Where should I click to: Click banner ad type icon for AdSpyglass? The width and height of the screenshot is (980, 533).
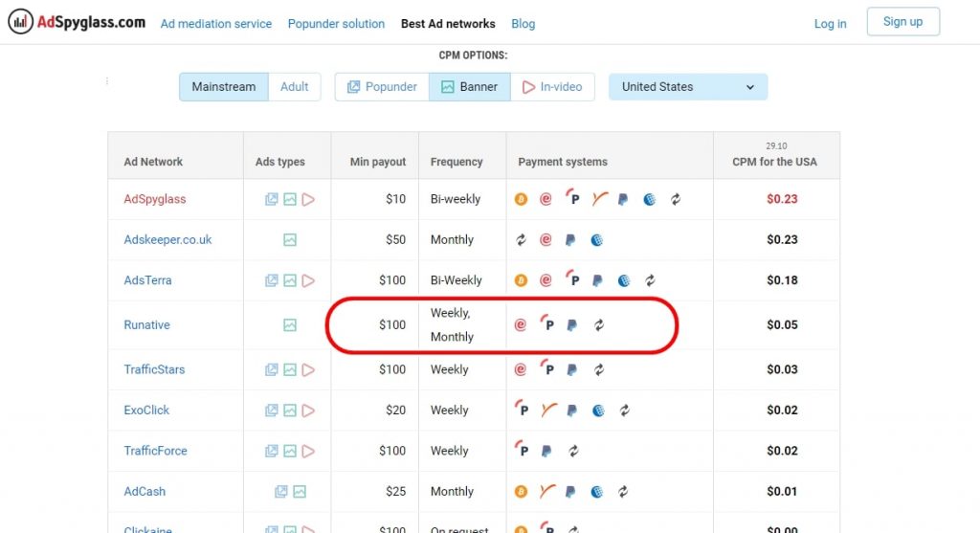(290, 199)
